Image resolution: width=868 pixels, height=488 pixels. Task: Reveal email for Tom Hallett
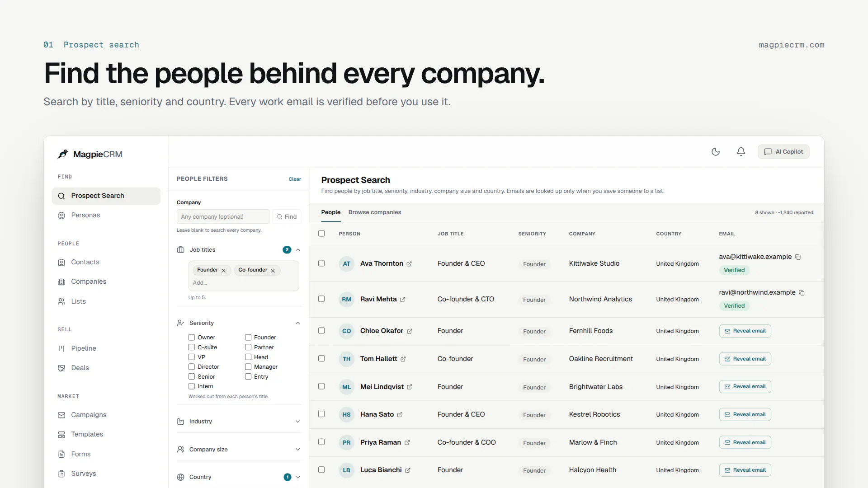(x=745, y=359)
